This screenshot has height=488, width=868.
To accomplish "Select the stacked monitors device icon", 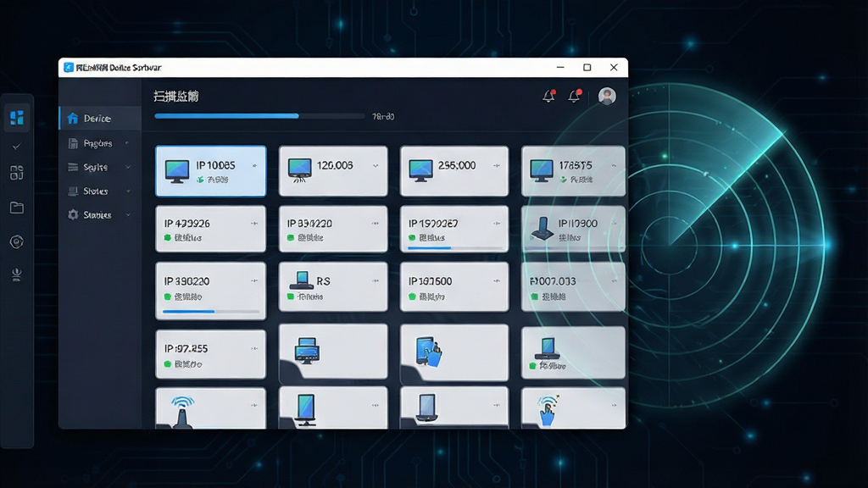I will click(307, 351).
